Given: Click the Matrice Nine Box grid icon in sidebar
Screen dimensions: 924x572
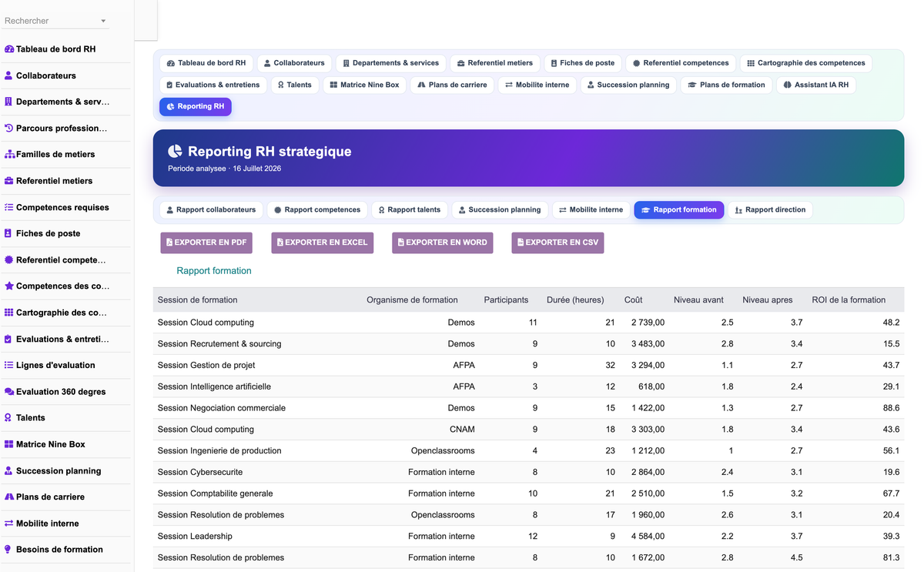Looking at the screenshot, I should coord(9,444).
